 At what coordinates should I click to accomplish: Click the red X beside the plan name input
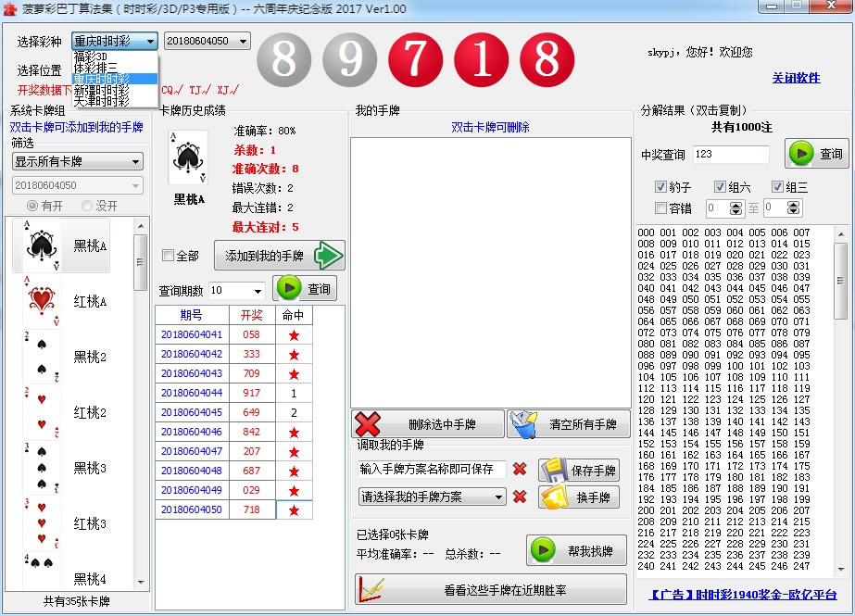pyautogui.click(x=520, y=470)
